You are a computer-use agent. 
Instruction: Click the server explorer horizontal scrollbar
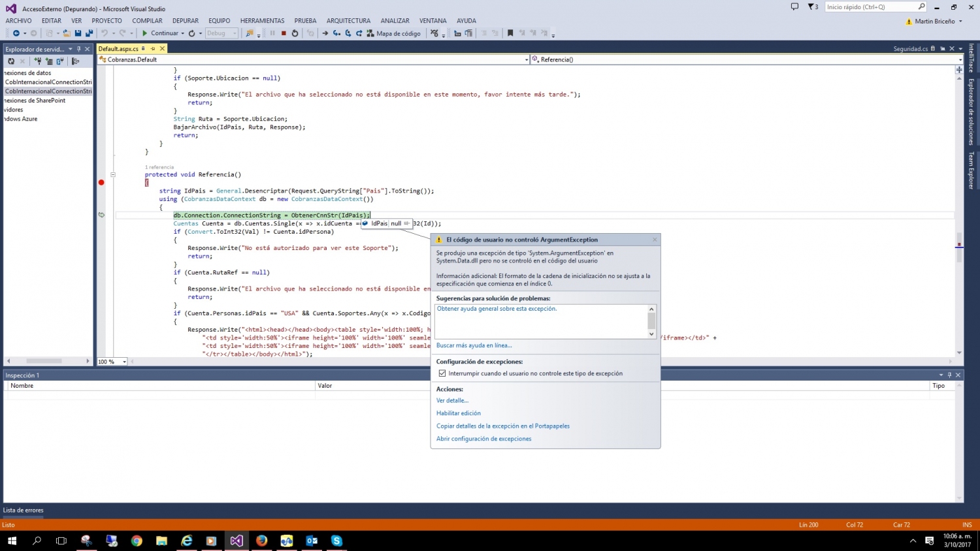point(44,361)
